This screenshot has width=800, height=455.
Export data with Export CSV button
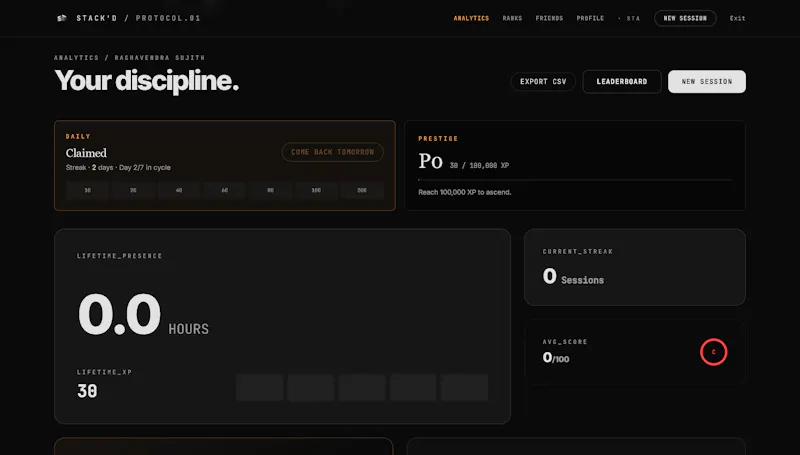point(543,82)
